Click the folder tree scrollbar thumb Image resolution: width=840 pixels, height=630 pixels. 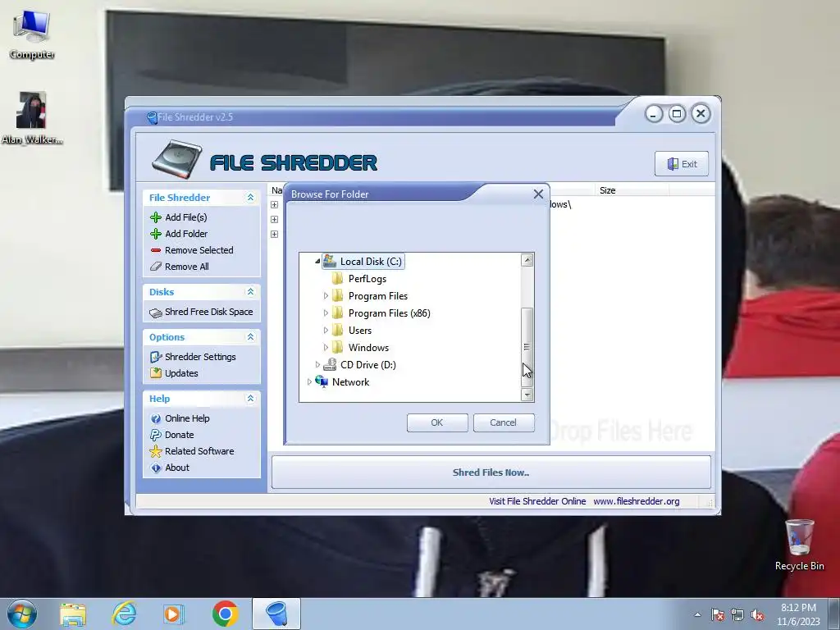click(527, 347)
